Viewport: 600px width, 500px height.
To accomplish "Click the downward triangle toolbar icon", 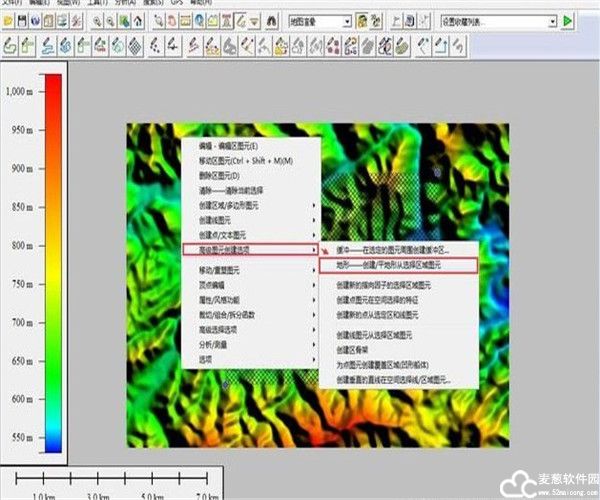I will coord(254,21).
